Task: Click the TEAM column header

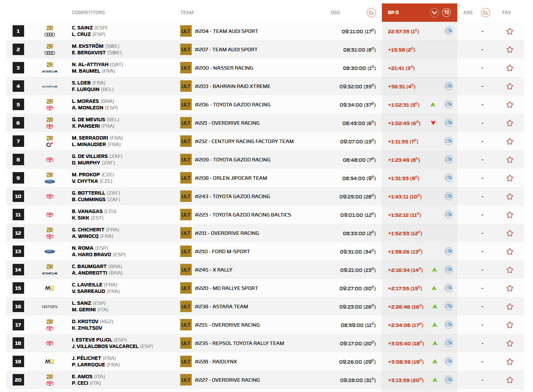Action: [187, 13]
